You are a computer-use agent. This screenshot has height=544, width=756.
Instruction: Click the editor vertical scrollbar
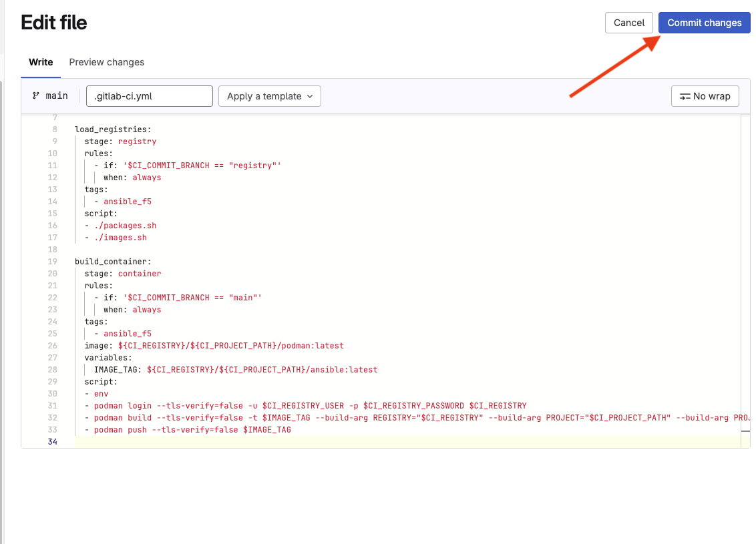point(745,281)
